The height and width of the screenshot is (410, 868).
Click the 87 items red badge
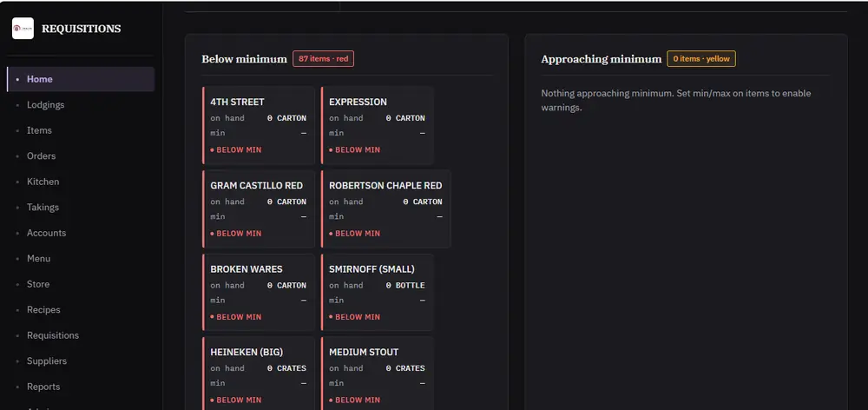click(323, 59)
